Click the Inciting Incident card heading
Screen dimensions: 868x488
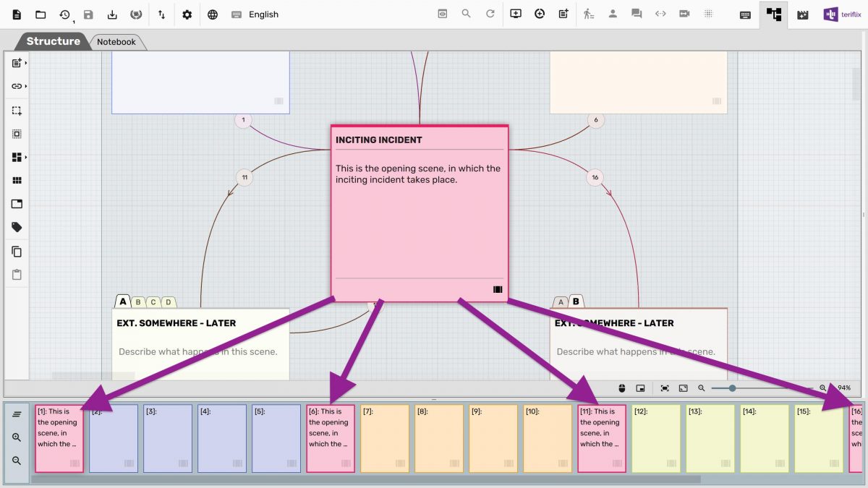378,140
